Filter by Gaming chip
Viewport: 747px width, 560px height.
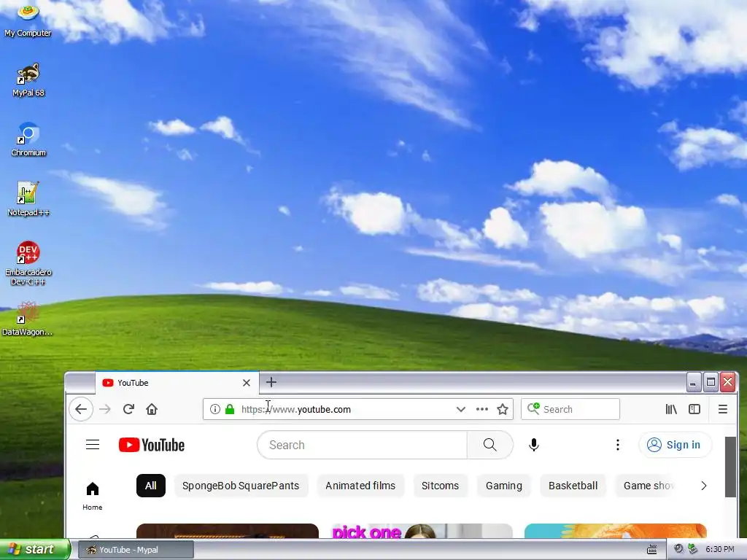tap(503, 486)
